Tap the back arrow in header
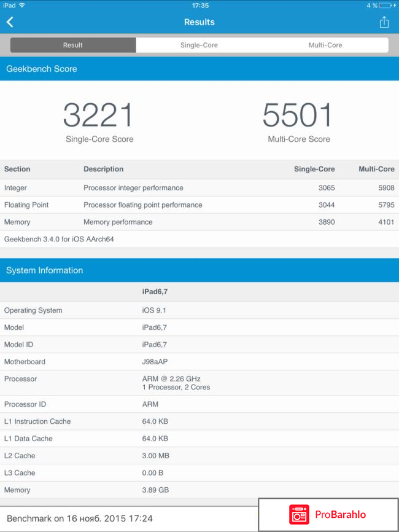 click(x=10, y=22)
